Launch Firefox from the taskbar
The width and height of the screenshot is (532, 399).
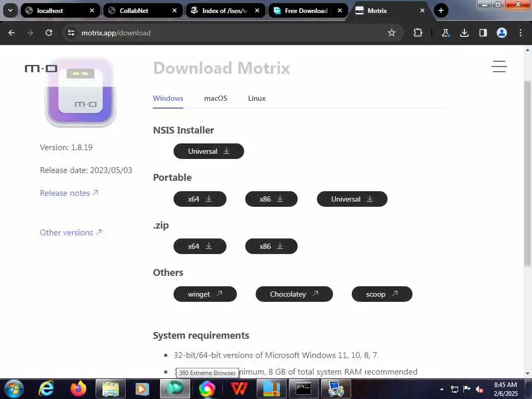[x=78, y=389]
